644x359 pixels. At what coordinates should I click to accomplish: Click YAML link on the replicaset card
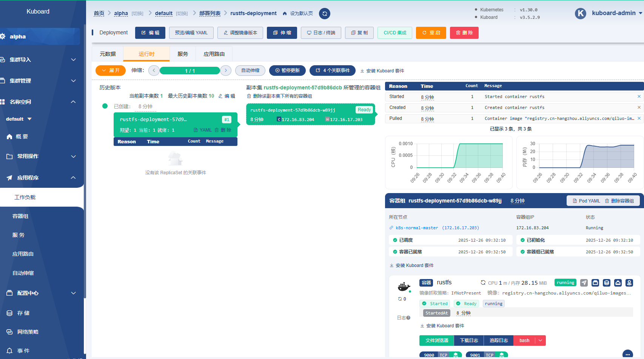pyautogui.click(x=203, y=130)
